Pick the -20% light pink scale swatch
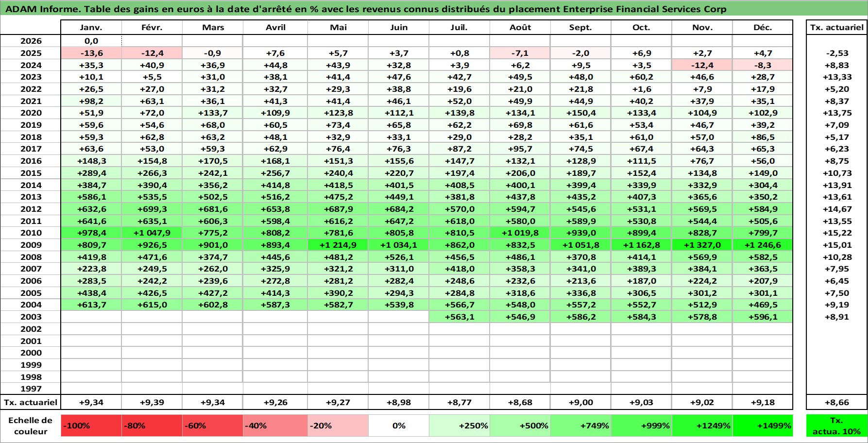This screenshot has width=868, height=443. pyautogui.click(x=338, y=426)
